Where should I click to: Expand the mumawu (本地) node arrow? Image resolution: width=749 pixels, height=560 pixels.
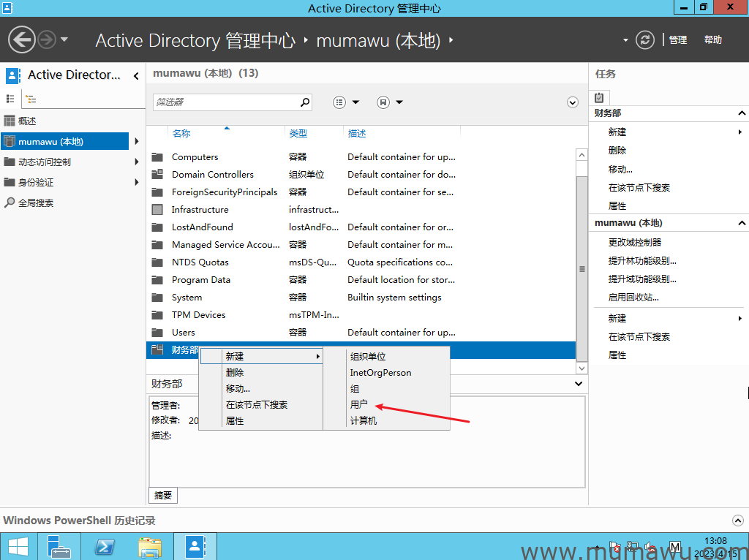[x=137, y=141]
